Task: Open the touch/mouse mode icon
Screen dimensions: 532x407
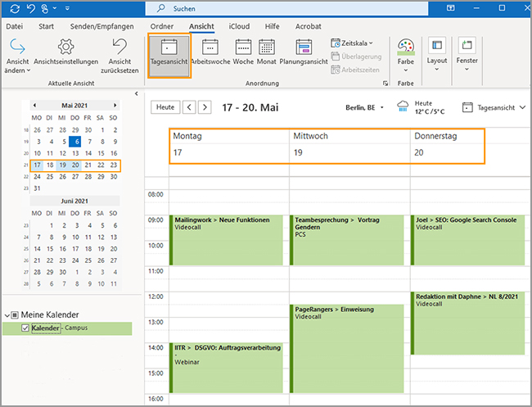Action: tap(45, 8)
